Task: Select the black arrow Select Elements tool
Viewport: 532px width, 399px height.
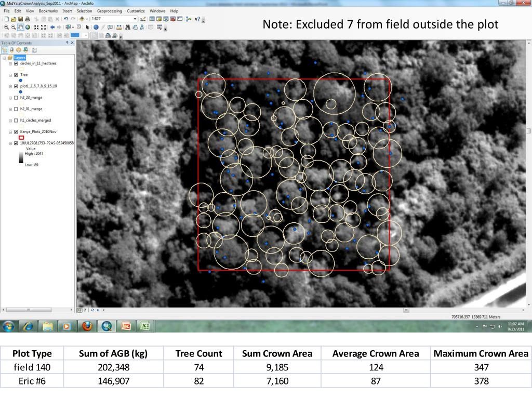Action: tap(88, 27)
